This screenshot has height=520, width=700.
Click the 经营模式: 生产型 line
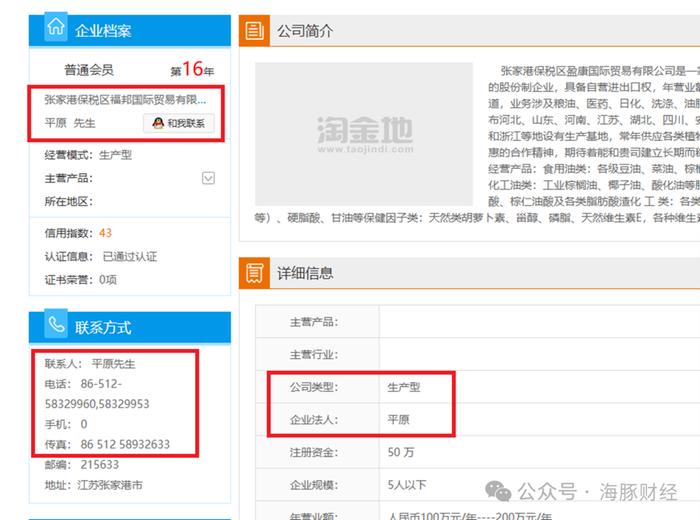[x=88, y=155]
